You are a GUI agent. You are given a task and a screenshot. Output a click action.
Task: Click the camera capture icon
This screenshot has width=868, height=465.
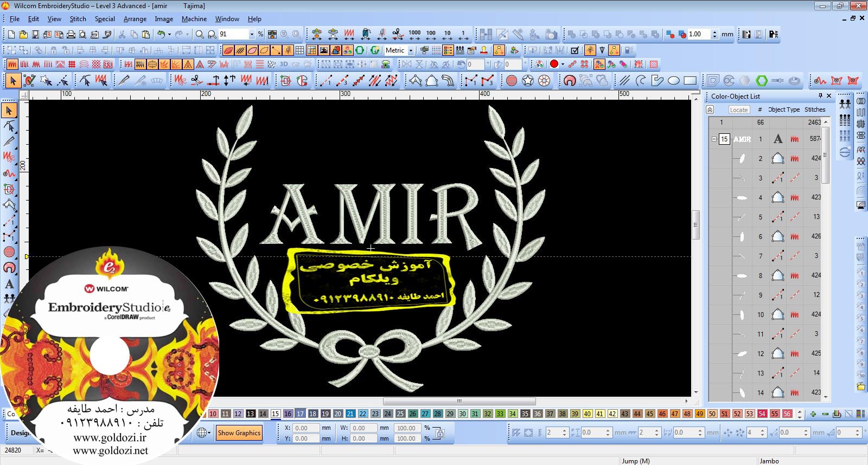[551, 34]
